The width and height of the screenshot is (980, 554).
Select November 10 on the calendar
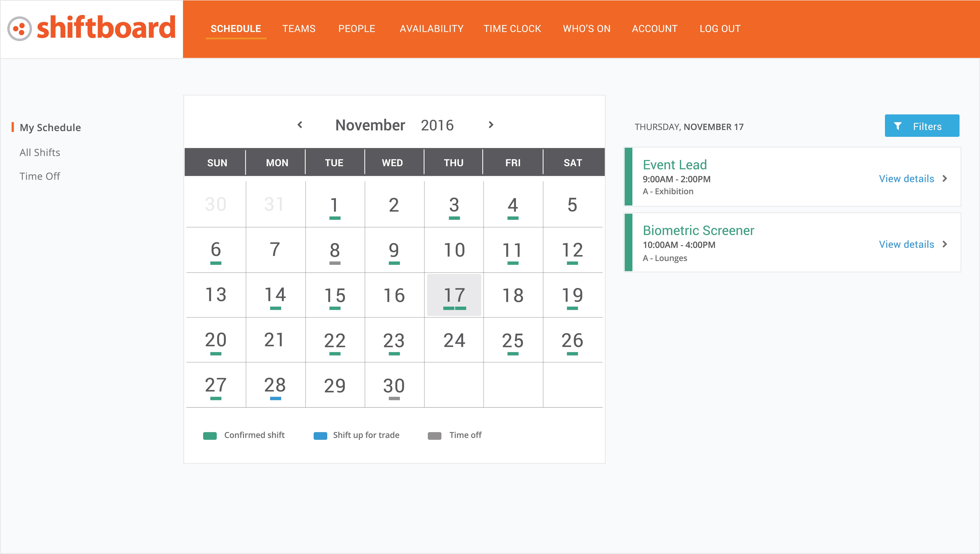454,250
